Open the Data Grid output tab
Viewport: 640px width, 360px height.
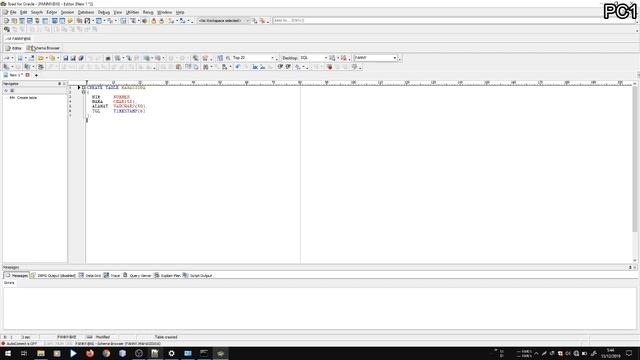(x=90, y=276)
